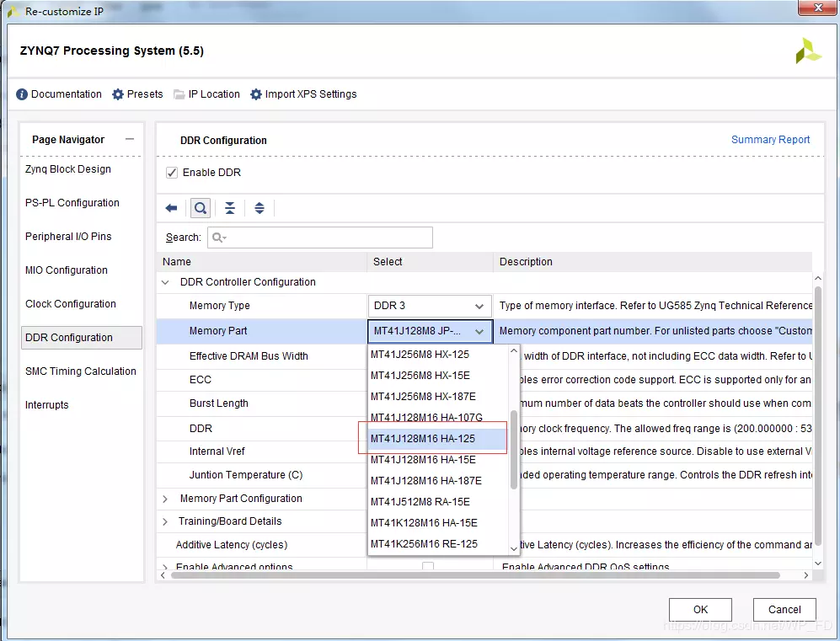This screenshot has height=641, width=840.
Task: Select MT41J128M16 HA-107G from list
Action: point(437,417)
